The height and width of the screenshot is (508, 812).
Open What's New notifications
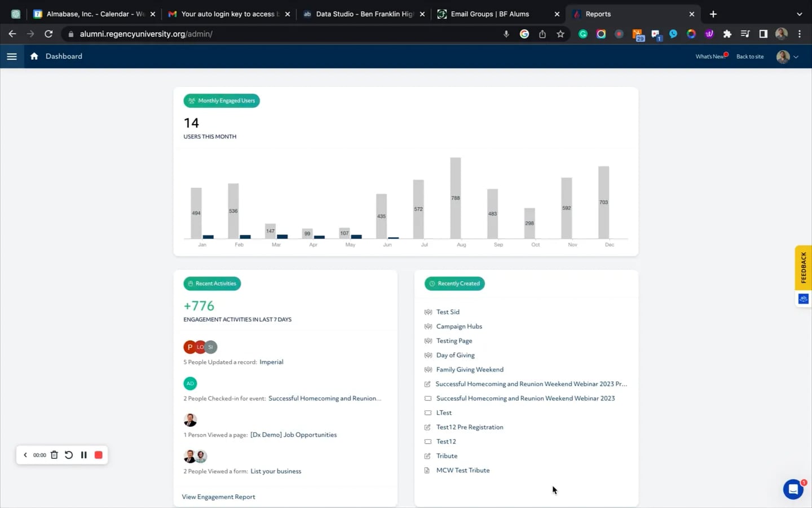pyautogui.click(x=710, y=56)
